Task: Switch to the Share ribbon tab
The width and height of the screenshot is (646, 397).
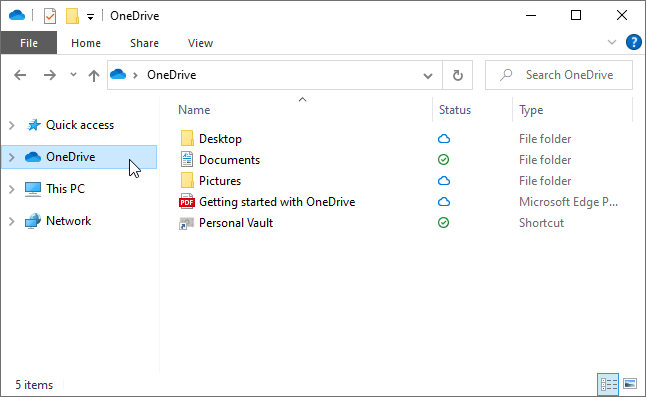Action: coord(144,43)
